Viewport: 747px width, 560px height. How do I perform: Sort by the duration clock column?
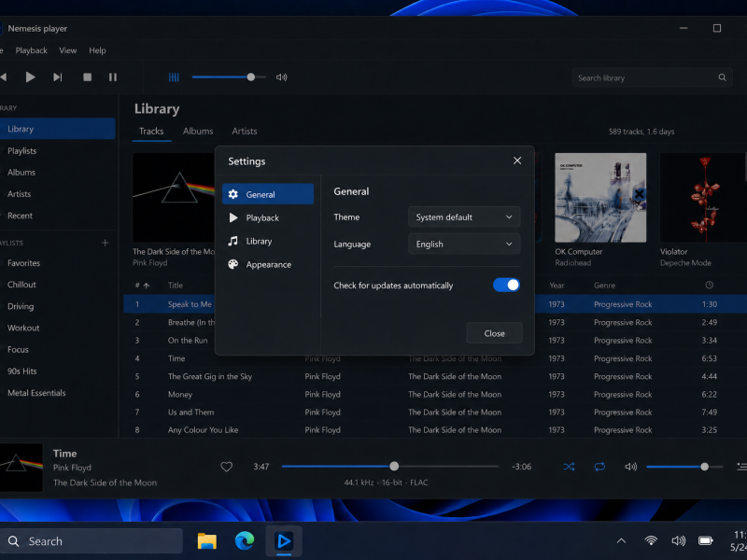710,286
